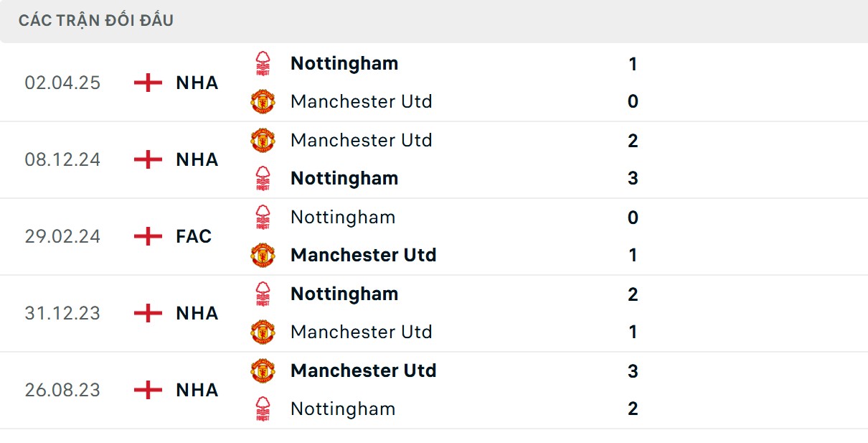The height and width of the screenshot is (443, 868).
Task: Open the bold Manchester Utd name in the FAC match
Action: click(363, 255)
